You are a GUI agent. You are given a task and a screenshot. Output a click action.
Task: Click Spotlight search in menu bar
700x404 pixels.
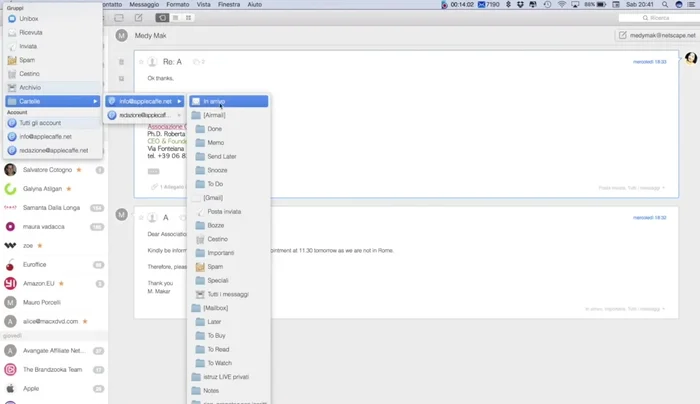click(665, 4)
